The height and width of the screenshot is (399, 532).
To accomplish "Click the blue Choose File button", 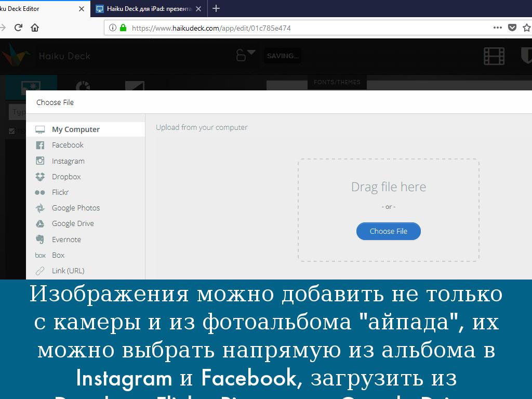I will click(x=388, y=231).
